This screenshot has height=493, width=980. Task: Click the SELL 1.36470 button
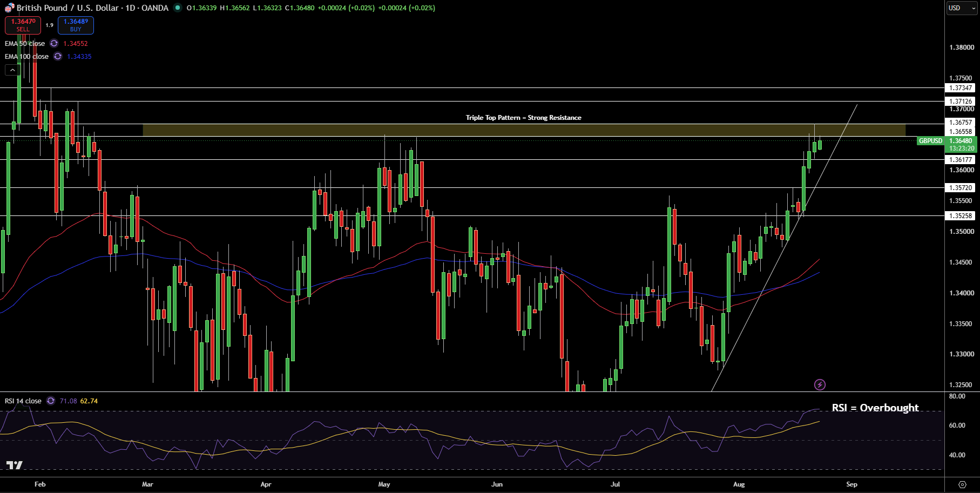(23, 25)
